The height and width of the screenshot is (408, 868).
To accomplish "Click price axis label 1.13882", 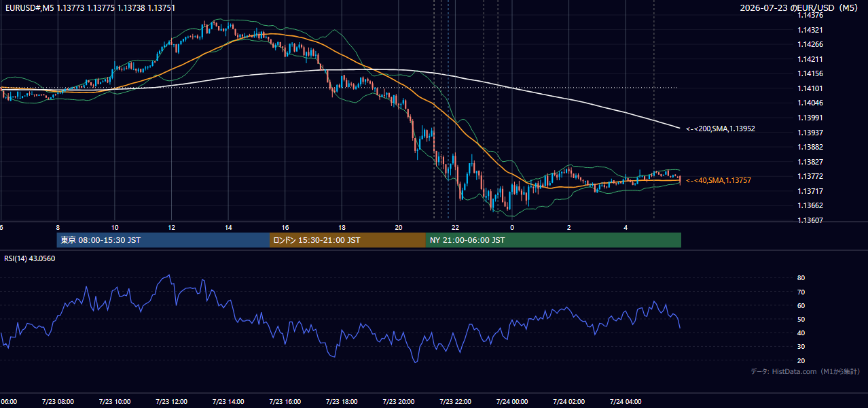I will coord(810,147).
